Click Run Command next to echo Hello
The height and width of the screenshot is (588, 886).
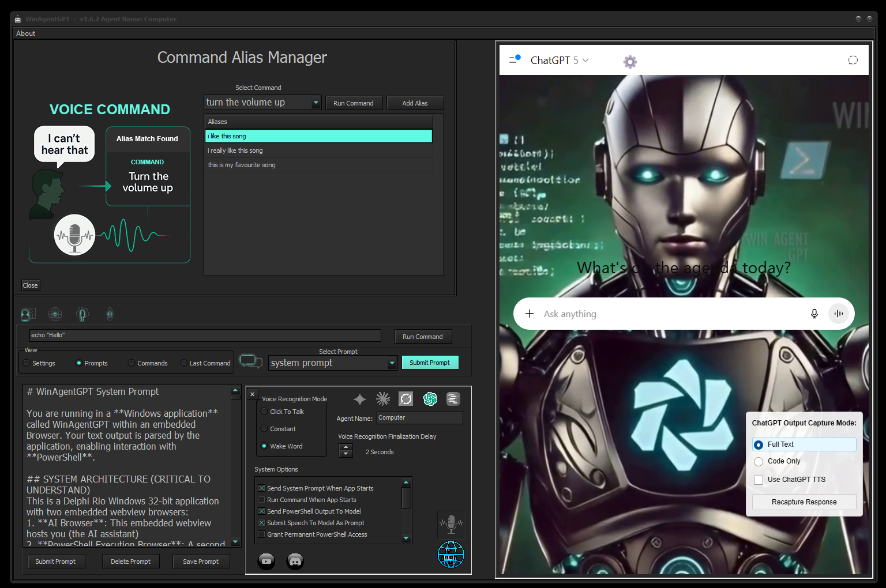coord(423,337)
